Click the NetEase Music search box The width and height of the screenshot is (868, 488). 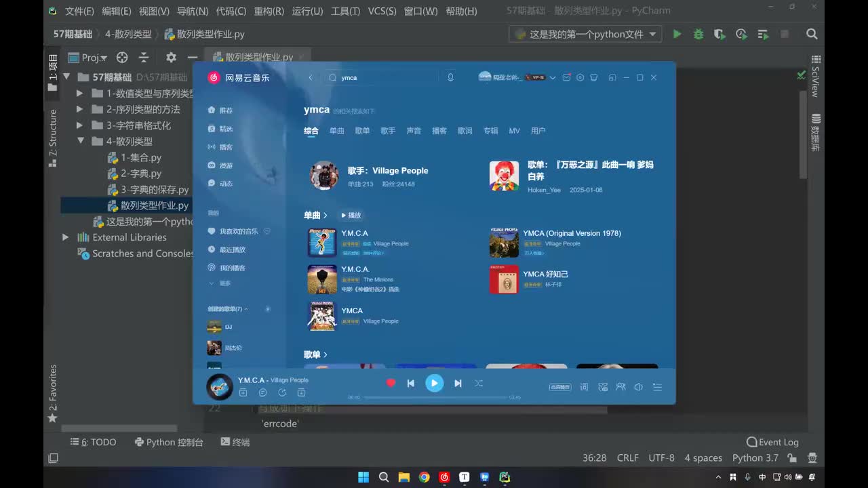pos(381,77)
